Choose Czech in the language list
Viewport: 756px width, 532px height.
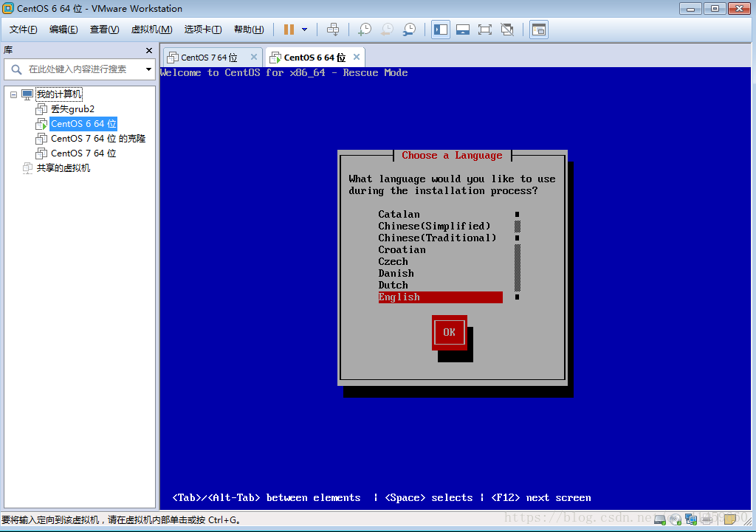click(393, 261)
